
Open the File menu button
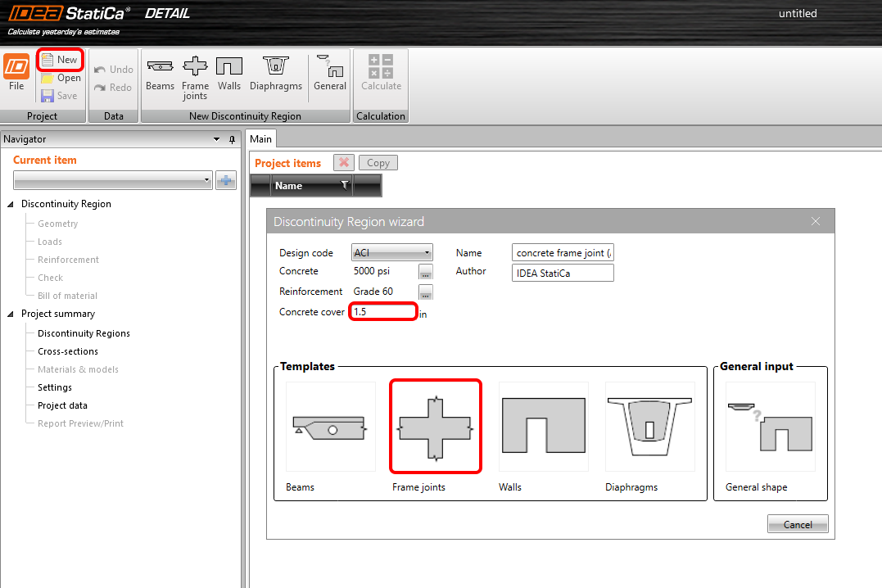16,73
